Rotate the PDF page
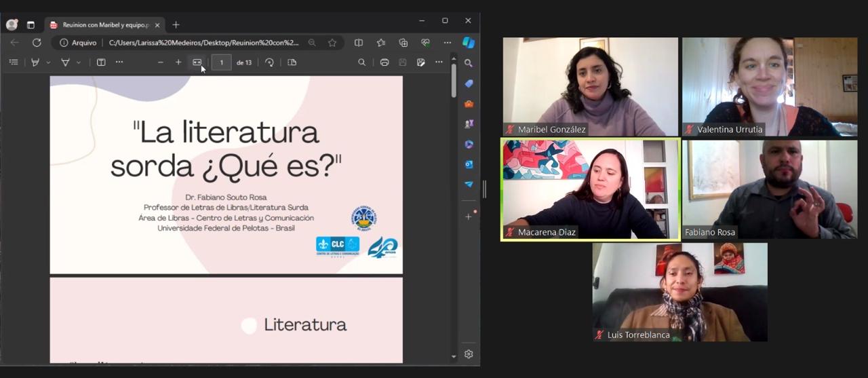Screen dimensions: 868x378 point(269,62)
